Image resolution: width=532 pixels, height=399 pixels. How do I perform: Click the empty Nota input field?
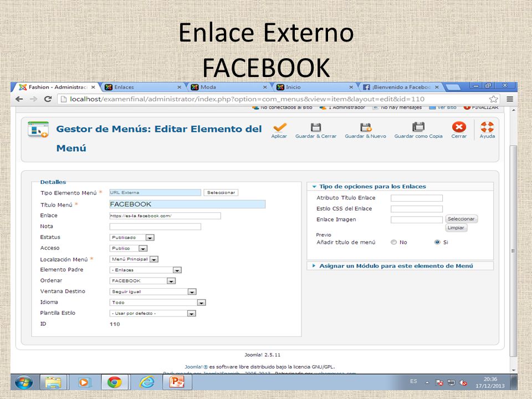[x=155, y=227]
